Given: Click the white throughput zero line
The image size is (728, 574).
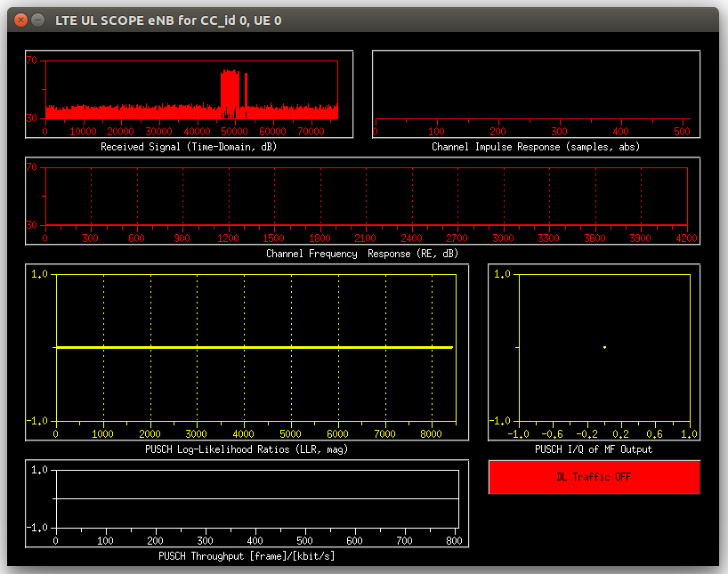Looking at the screenshot, I should click(x=257, y=498).
